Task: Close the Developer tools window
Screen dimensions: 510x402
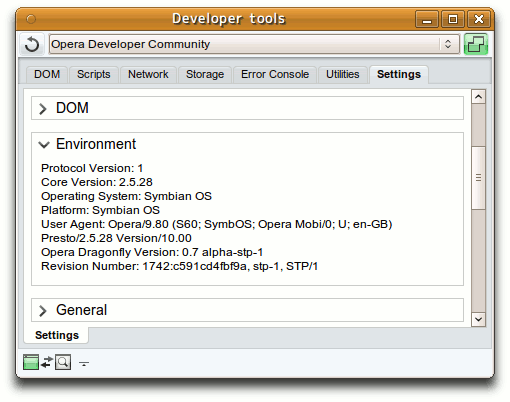Action: [x=479, y=19]
